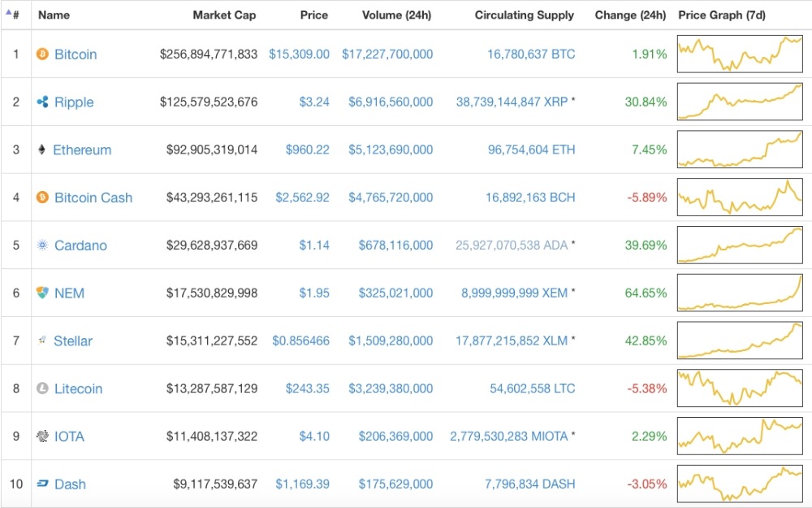Click the Cardano logo icon

(x=42, y=245)
